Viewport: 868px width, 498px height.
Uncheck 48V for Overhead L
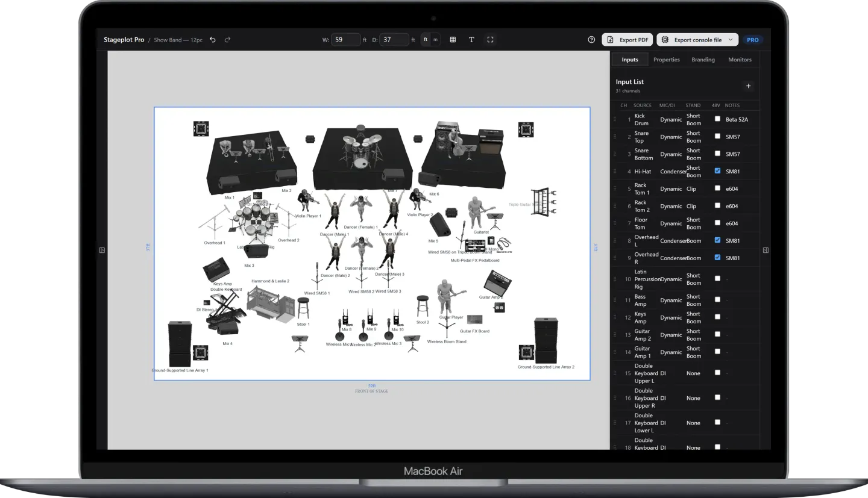[x=717, y=240]
